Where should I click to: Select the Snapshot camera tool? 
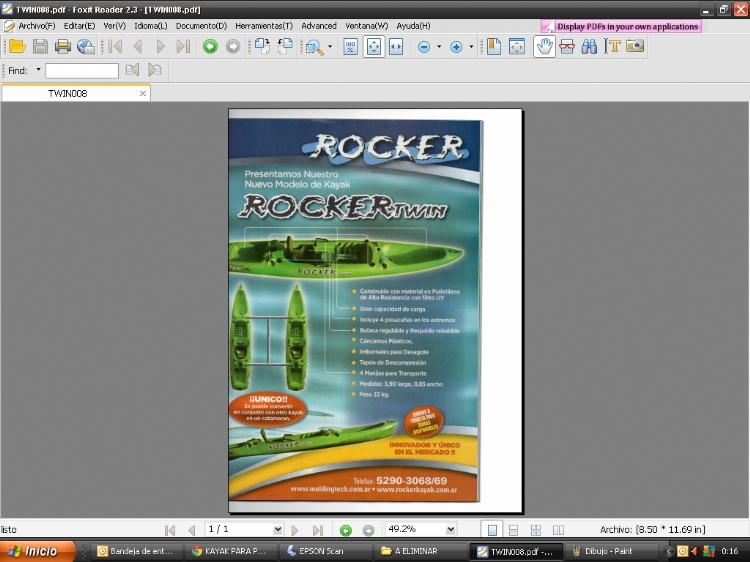635,46
